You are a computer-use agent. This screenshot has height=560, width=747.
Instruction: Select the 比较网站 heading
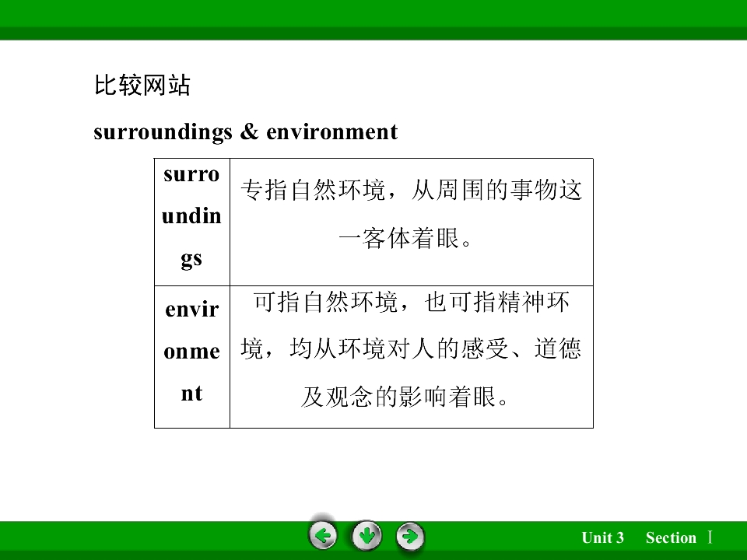tap(142, 86)
